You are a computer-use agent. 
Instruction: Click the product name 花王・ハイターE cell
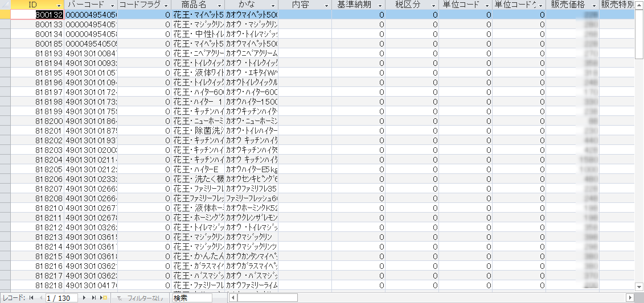pos(198,169)
